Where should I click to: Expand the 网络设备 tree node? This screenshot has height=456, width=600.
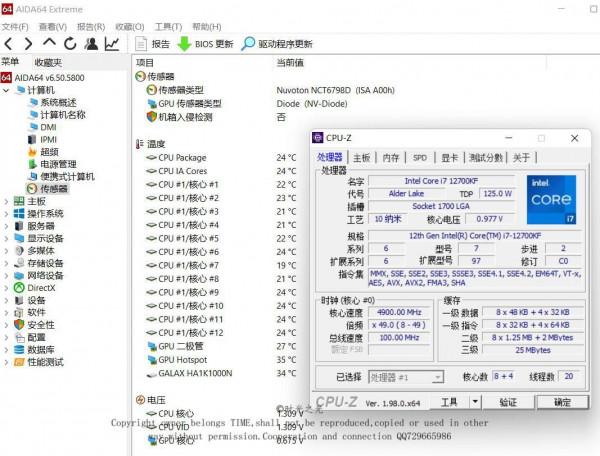tap(6, 275)
